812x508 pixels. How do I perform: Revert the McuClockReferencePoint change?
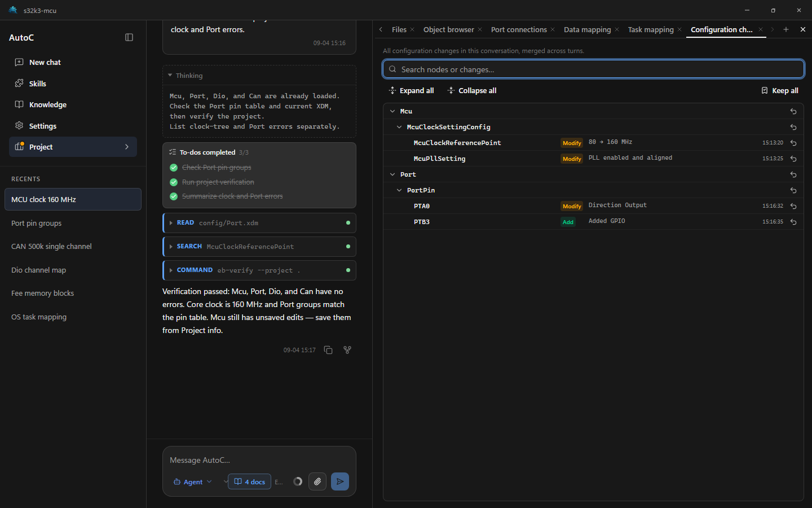pyautogui.click(x=793, y=143)
